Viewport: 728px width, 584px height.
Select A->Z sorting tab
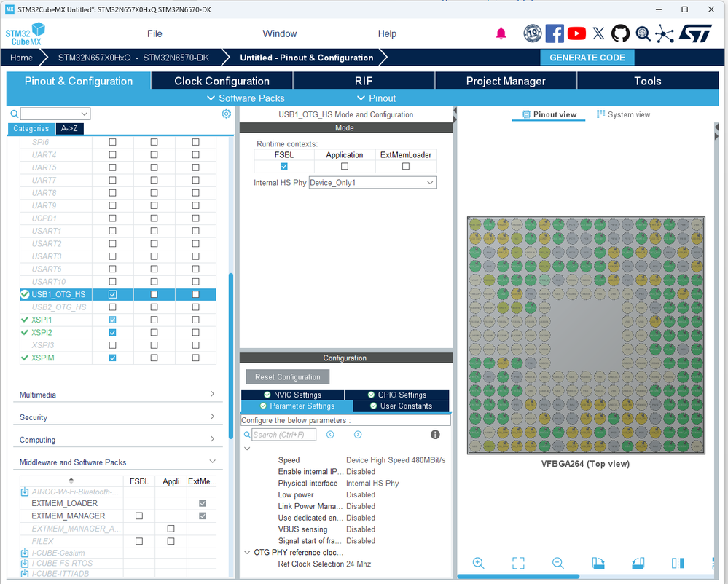[70, 128]
